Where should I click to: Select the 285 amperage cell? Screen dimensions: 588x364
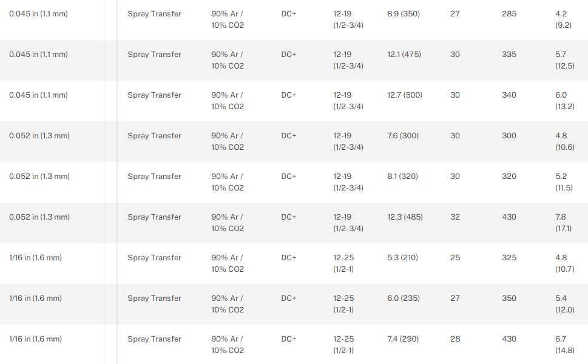pos(509,14)
